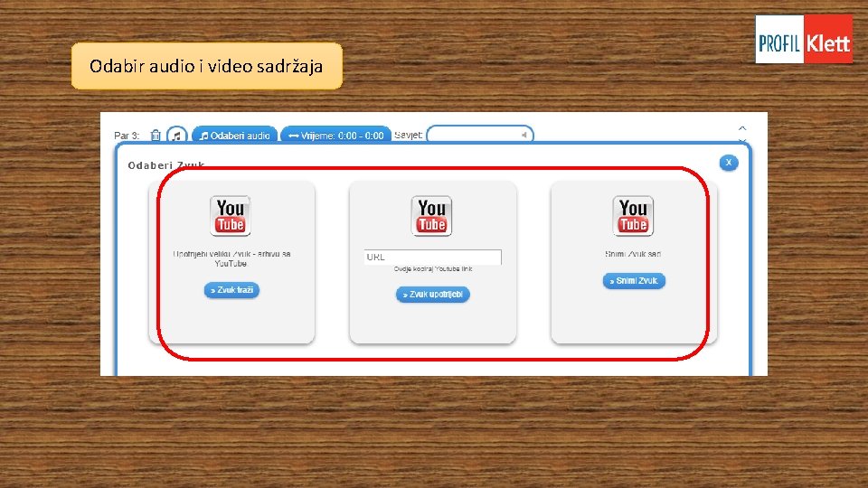The height and width of the screenshot is (488, 868).
Task: Click the YouTube archive description text
Action: tap(231, 258)
